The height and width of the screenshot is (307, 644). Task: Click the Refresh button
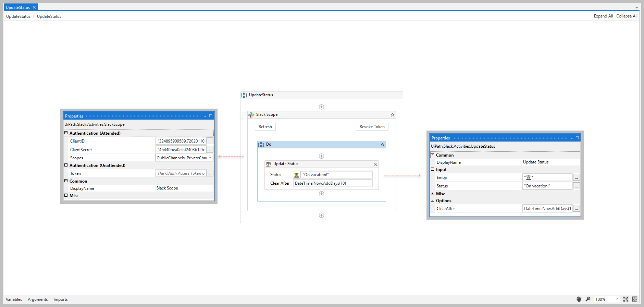coord(265,127)
